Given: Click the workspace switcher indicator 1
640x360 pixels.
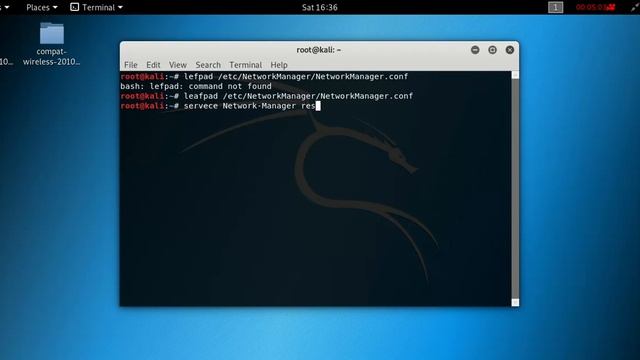Looking at the screenshot, I should (555, 7).
